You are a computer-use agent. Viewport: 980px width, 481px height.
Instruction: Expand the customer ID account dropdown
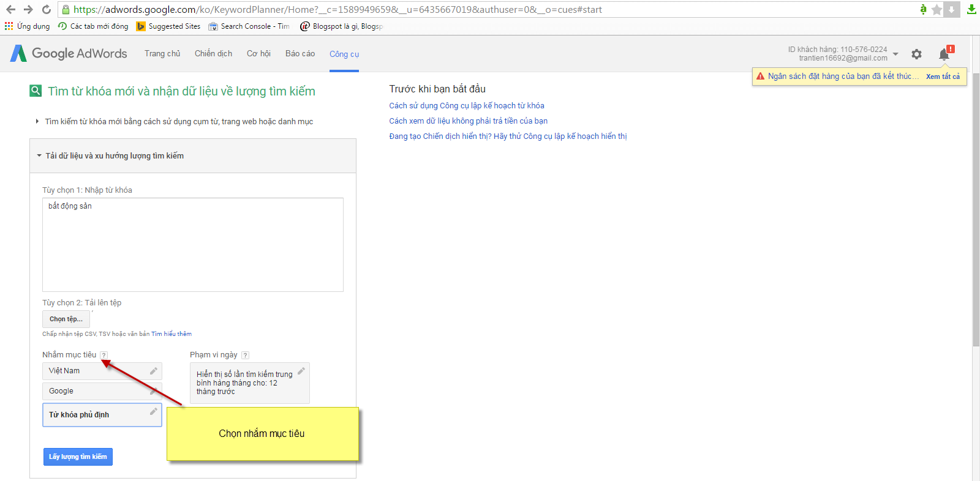pos(895,54)
